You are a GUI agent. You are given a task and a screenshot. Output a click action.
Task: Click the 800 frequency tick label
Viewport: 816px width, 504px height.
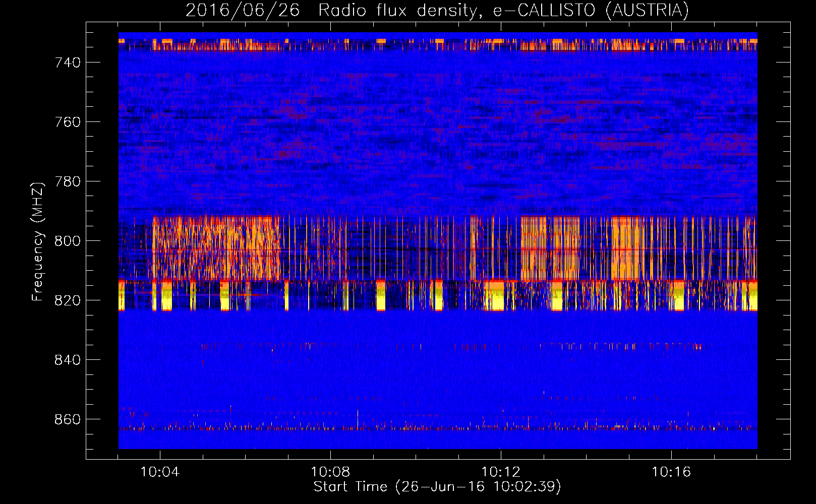click(68, 241)
